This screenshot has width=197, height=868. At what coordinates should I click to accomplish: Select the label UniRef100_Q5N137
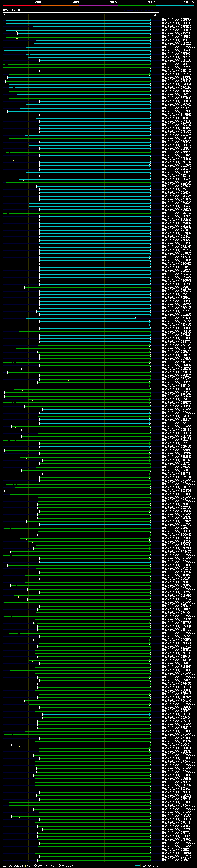[177, 61]
